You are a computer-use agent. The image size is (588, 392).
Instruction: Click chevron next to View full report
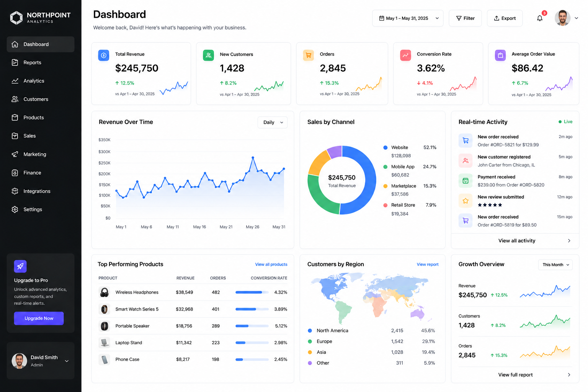pos(569,375)
